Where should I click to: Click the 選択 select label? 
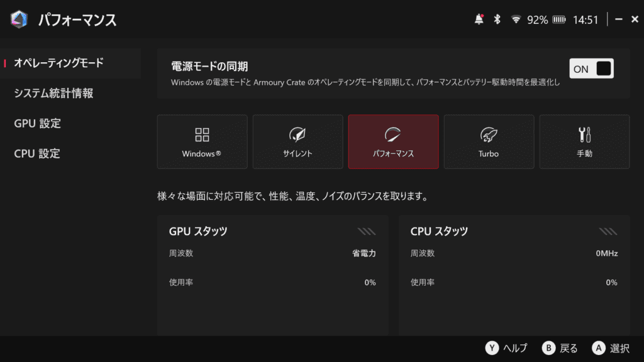click(619, 348)
